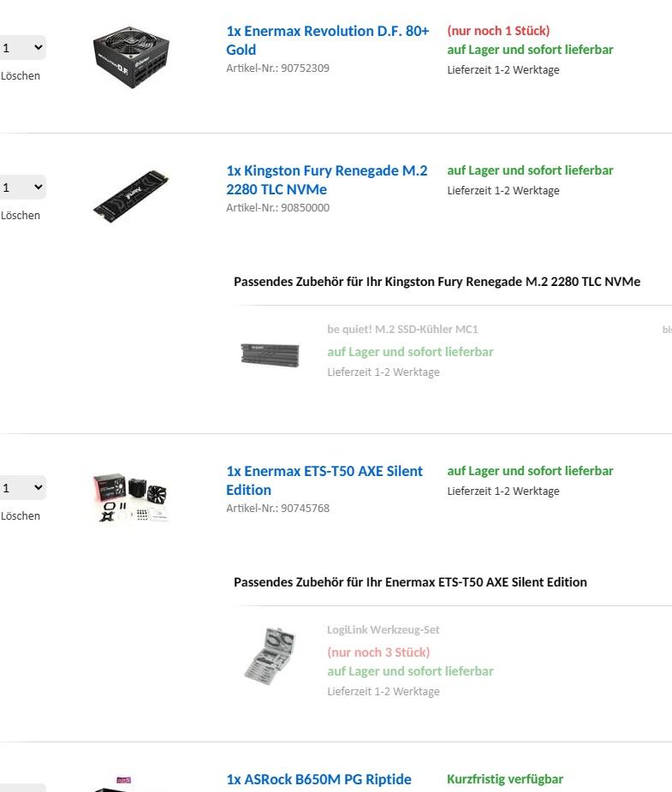Image resolution: width=672 pixels, height=792 pixels.
Task: Open quantity dropdown for Enermax Revolution D.F.
Action: click(x=22, y=48)
